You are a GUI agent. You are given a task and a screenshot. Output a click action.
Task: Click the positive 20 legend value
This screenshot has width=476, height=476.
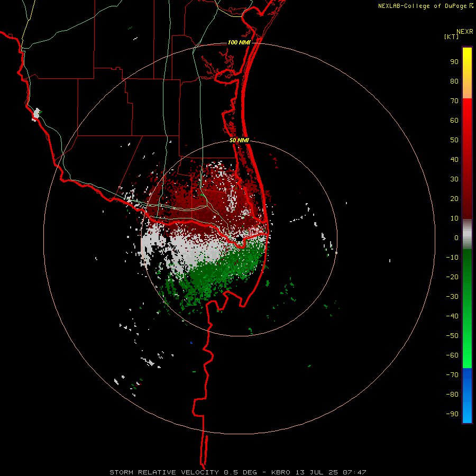pyautogui.click(x=454, y=198)
